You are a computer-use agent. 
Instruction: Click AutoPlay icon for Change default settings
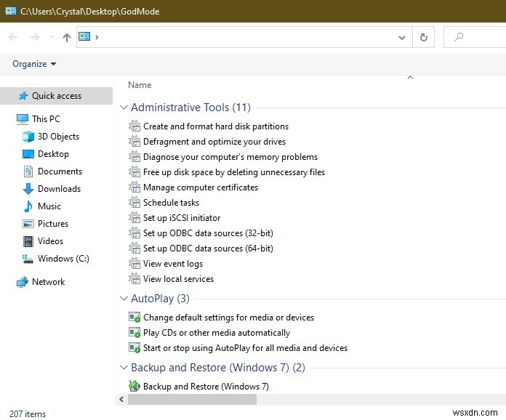(x=134, y=317)
